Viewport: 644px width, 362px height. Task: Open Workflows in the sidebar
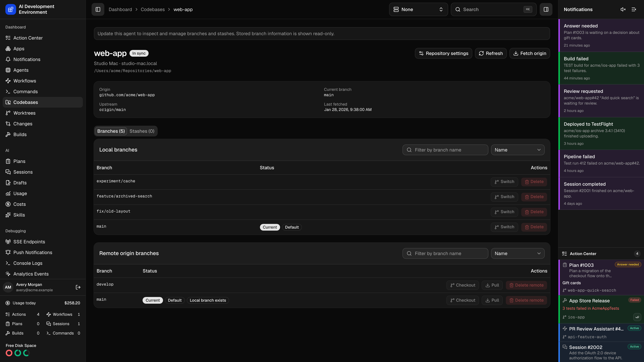point(43,81)
